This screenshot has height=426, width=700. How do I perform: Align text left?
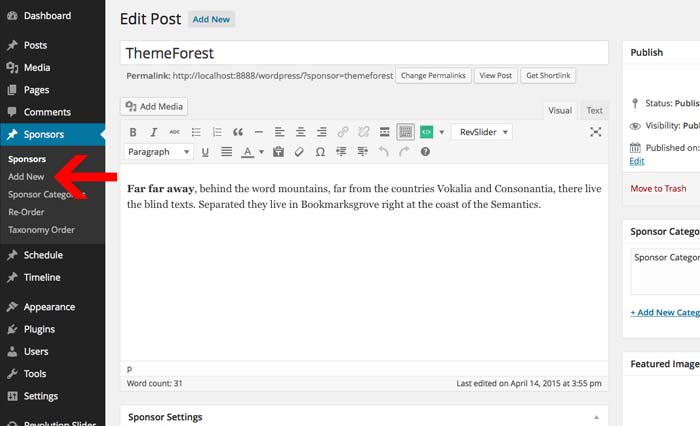pyautogui.click(x=279, y=132)
